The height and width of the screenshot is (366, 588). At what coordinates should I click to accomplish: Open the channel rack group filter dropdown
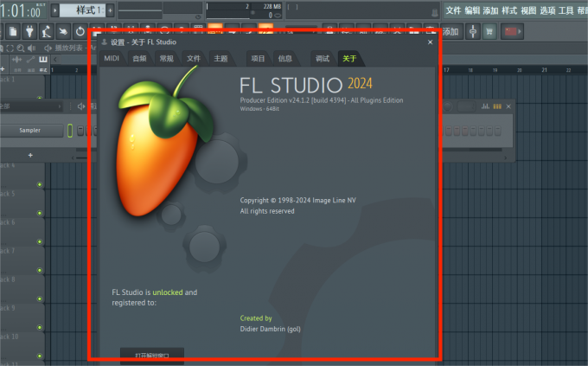tap(31, 106)
